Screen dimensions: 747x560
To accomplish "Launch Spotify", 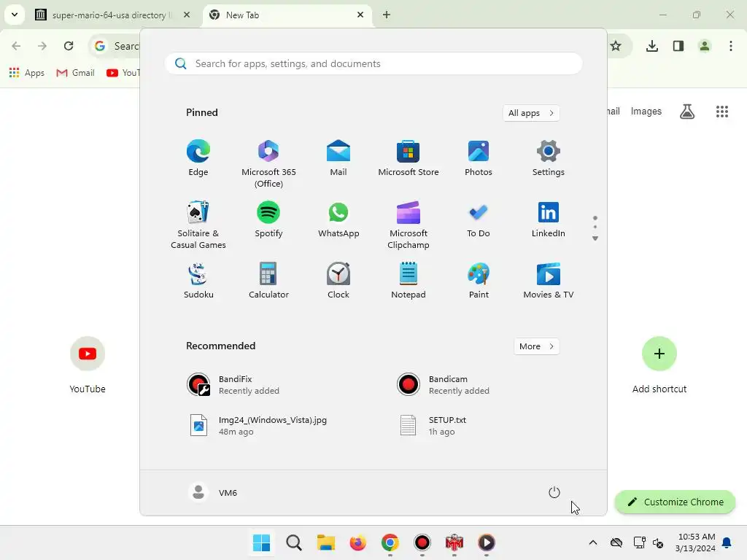I will coord(268,219).
